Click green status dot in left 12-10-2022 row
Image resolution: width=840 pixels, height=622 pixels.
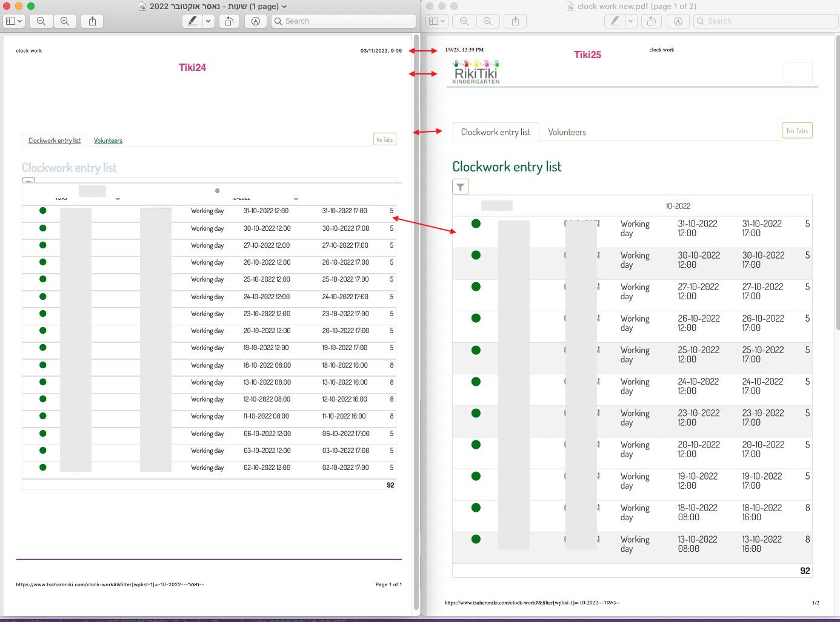(42, 399)
